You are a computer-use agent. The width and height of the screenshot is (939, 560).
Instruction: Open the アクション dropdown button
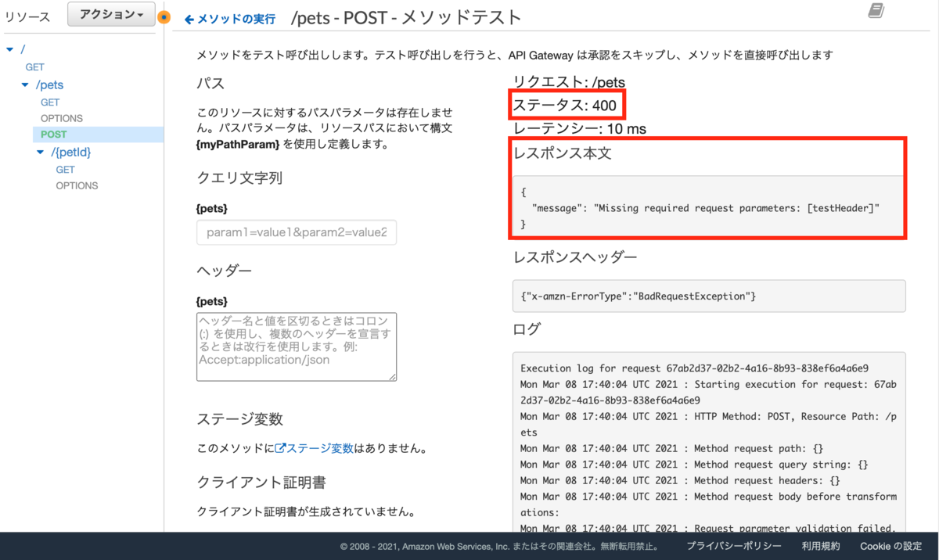coord(111,15)
